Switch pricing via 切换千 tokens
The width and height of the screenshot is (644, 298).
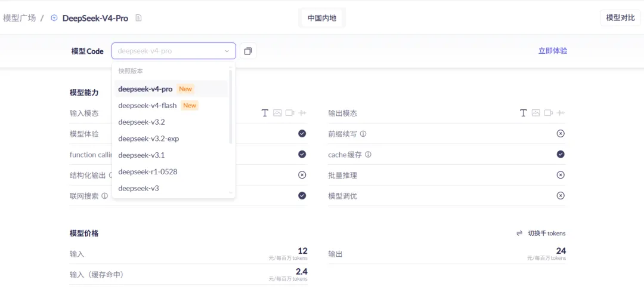[x=547, y=234]
